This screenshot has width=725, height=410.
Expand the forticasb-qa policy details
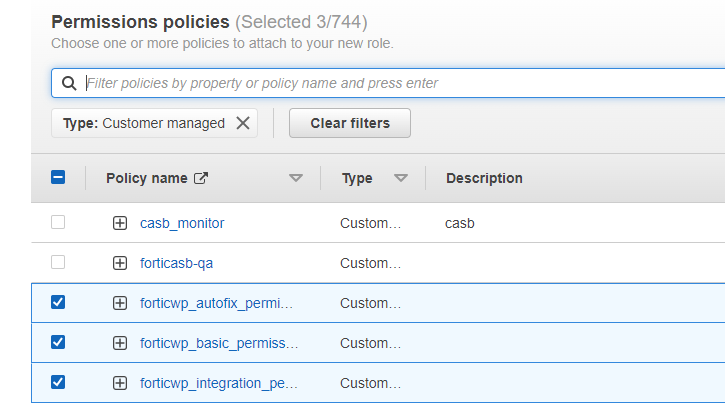click(120, 263)
